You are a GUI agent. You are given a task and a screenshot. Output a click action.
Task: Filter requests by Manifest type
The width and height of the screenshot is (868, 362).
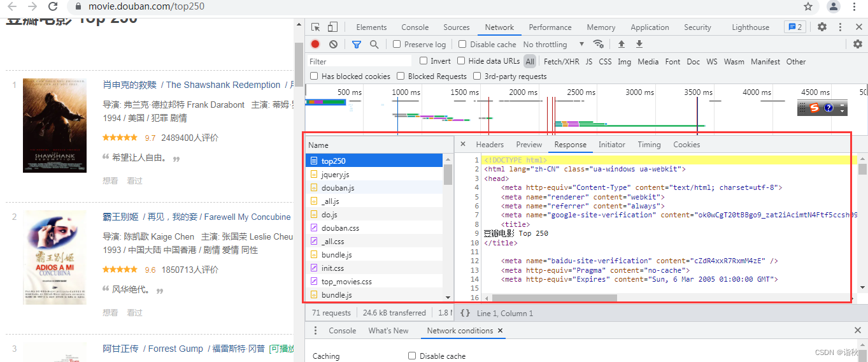[765, 62]
